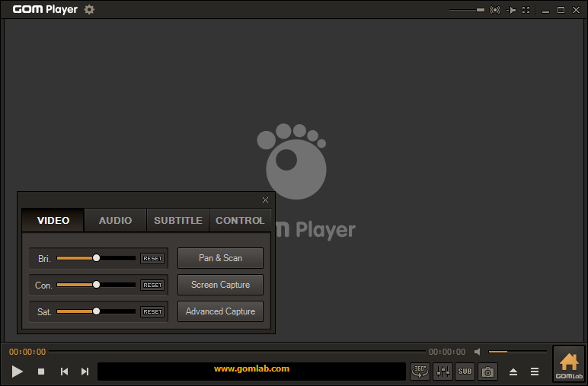
Task: Open file with the eject icon
Action: click(513, 372)
